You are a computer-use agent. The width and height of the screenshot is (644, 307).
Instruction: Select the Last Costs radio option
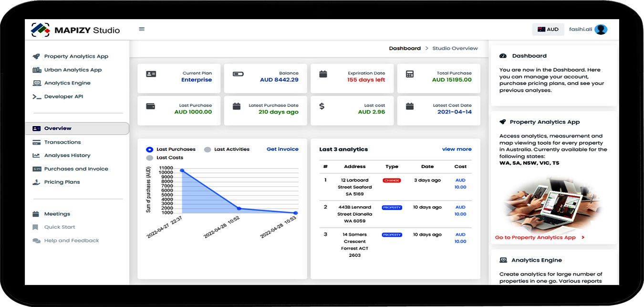pyautogui.click(x=150, y=158)
